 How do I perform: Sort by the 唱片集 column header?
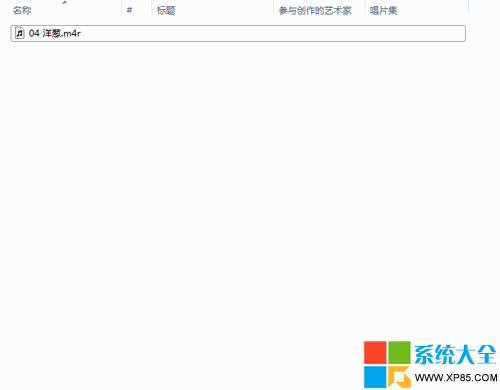coord(383,10)
